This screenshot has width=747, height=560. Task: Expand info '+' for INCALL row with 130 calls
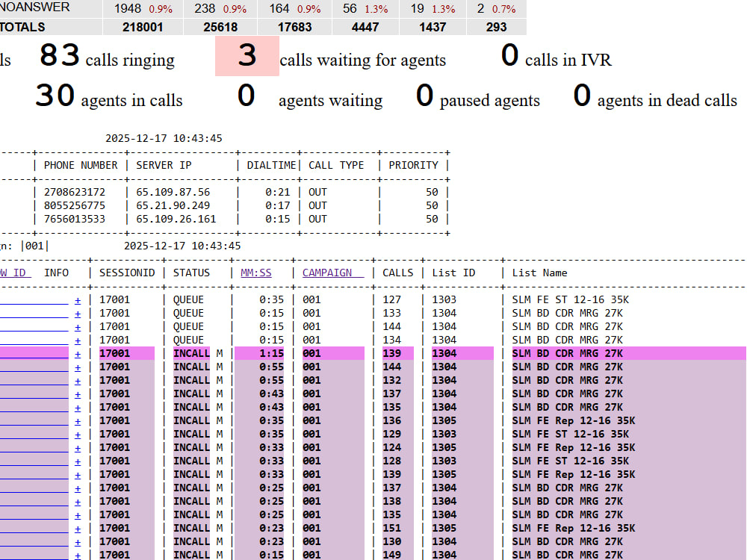pyautogui.click(x=78, y=542)
